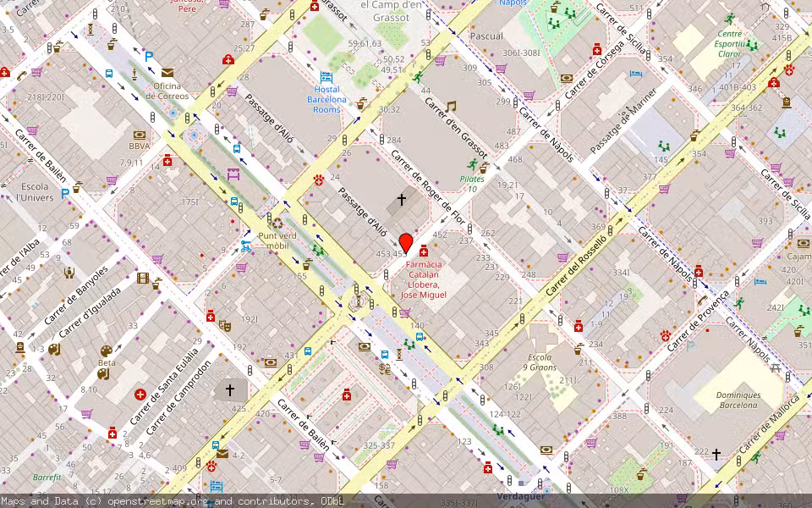The height and width of the screenshot is (508, 812).
Task: Select the music note icon on Carrer d'en Grassot
Action: coord(451,108)
